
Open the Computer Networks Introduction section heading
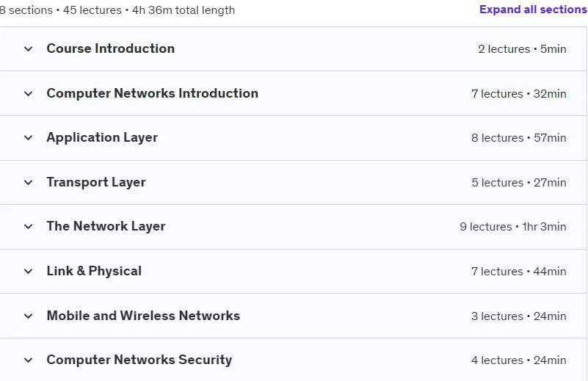pos(152,93)
